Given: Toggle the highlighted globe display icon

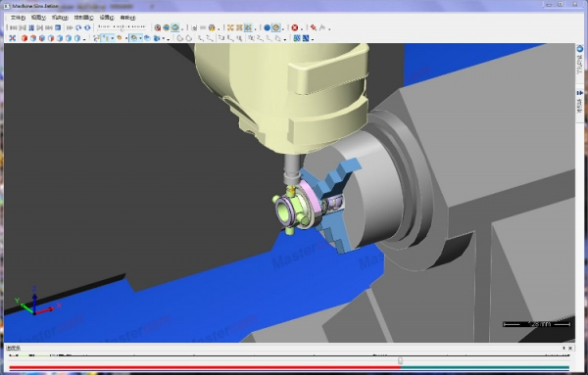Looking at the screenshot, I should (175, 27).
